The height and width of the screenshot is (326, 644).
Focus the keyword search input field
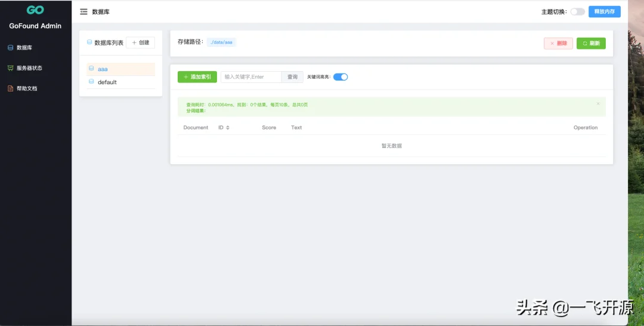[x=250, y=77]
